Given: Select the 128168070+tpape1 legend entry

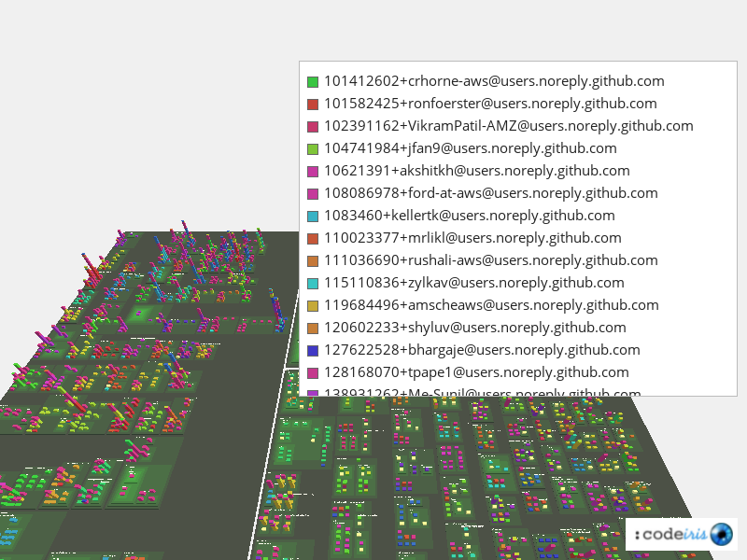Looking at the screenshot, I should (x=476, y=372).
